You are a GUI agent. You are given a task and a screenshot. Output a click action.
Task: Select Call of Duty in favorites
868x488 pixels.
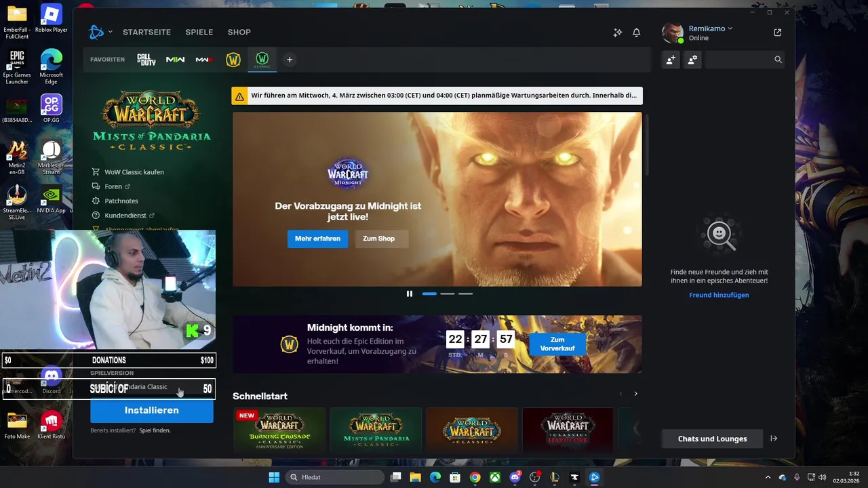click(146, 60)
